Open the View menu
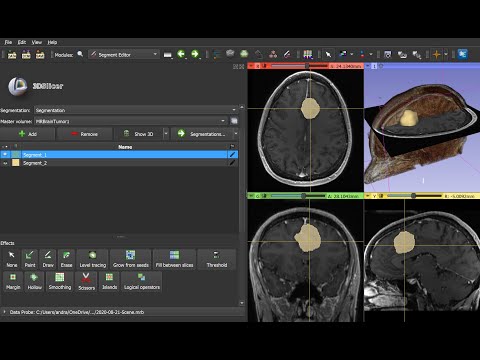Viewport: 480px width, 360px height. pyautogui.click(x=37, y=42)
